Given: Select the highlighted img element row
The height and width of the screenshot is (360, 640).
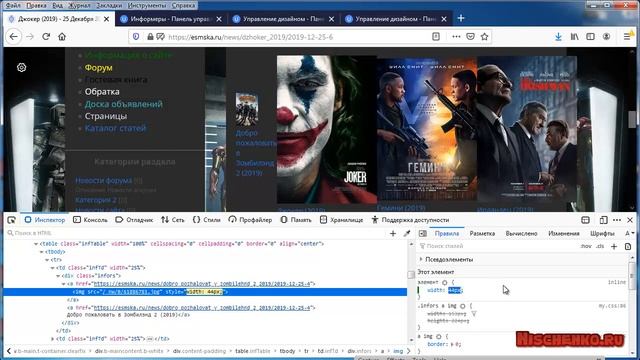Looking at the screenshot, I should point(205,292).
